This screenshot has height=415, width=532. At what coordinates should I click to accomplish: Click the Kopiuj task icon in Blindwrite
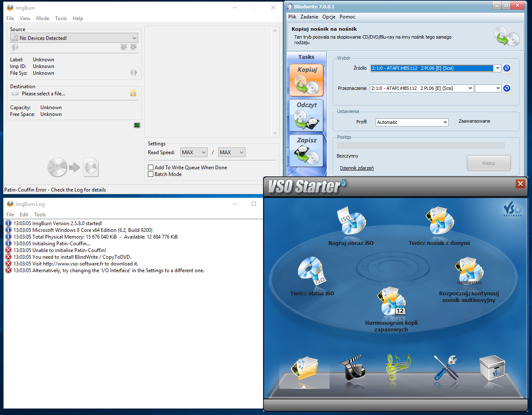click(306, 80)
